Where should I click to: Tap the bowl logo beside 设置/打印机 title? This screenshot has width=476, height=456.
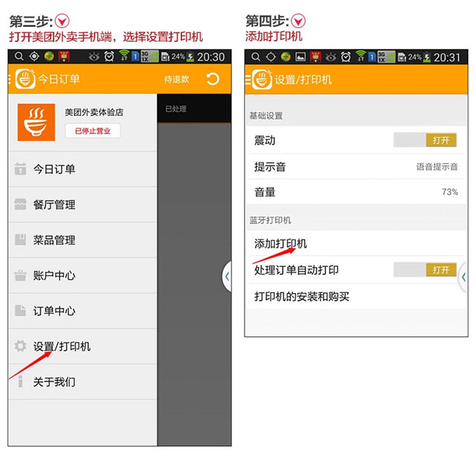(262, 79)
